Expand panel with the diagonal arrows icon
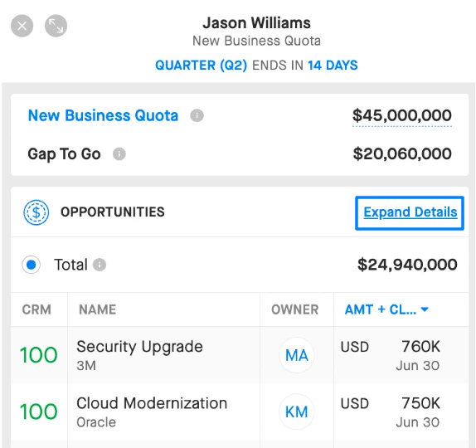Image resolution: width=476 pixels, height=448 pixels. tap(56, 26)
